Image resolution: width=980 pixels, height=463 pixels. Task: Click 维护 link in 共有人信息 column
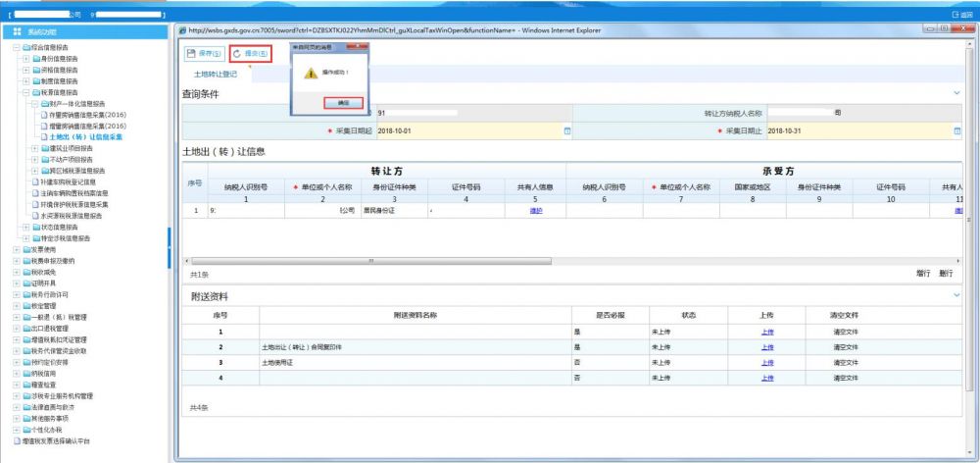point(536,211)
